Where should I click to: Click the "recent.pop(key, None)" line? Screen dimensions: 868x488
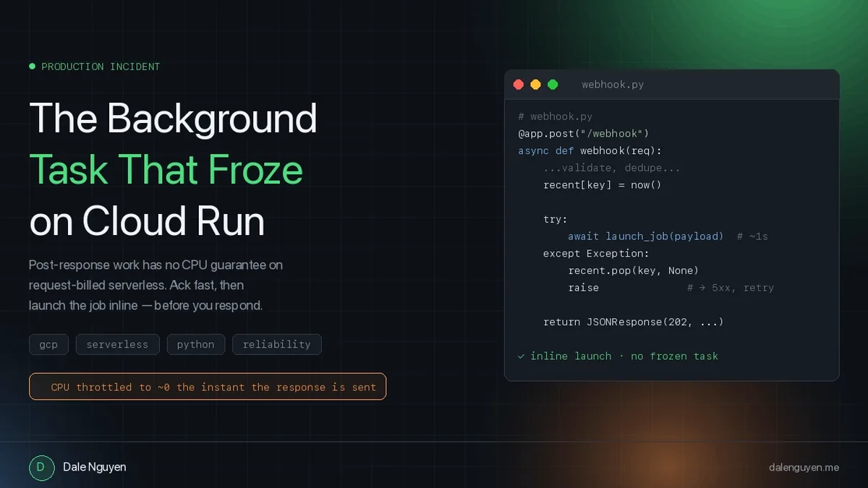pyautogui.click(x=634, y=270)
